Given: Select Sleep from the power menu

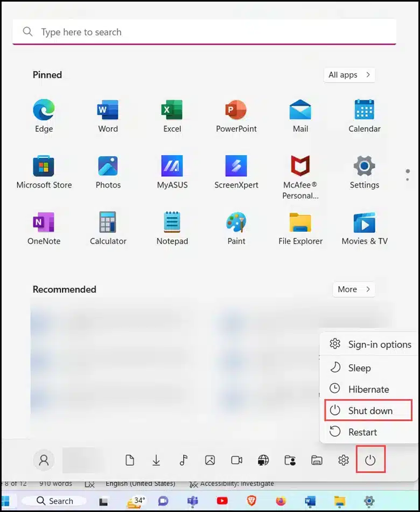Looking at the screenshot, I should pos(370,368).
